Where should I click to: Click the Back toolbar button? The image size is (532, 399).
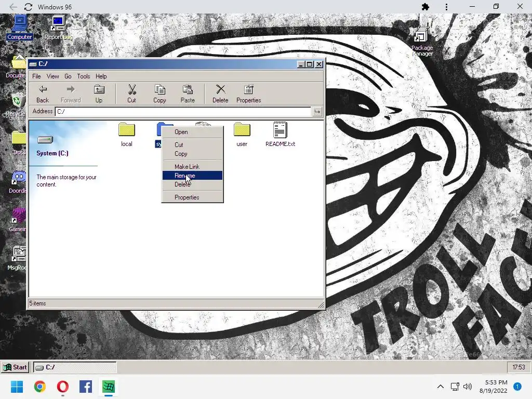click(x=43, y=94)
